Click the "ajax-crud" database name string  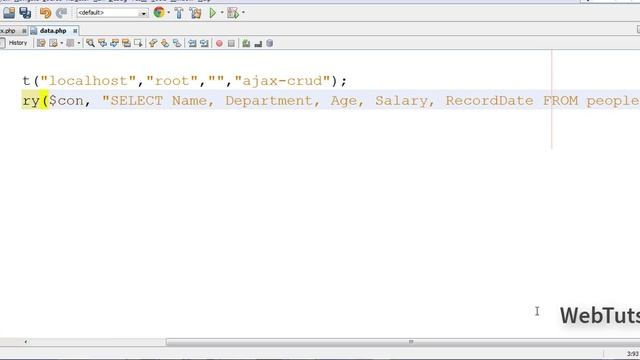(x=282, y=81)
